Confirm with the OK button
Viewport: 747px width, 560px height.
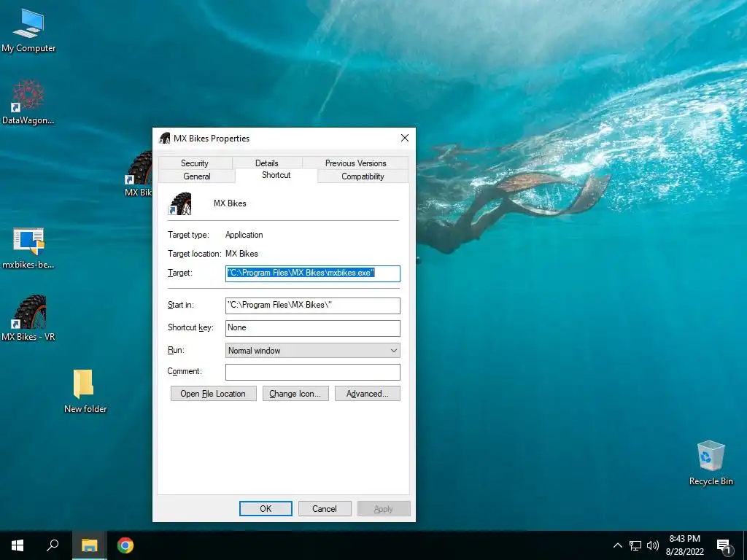click(x=266, y=508)
